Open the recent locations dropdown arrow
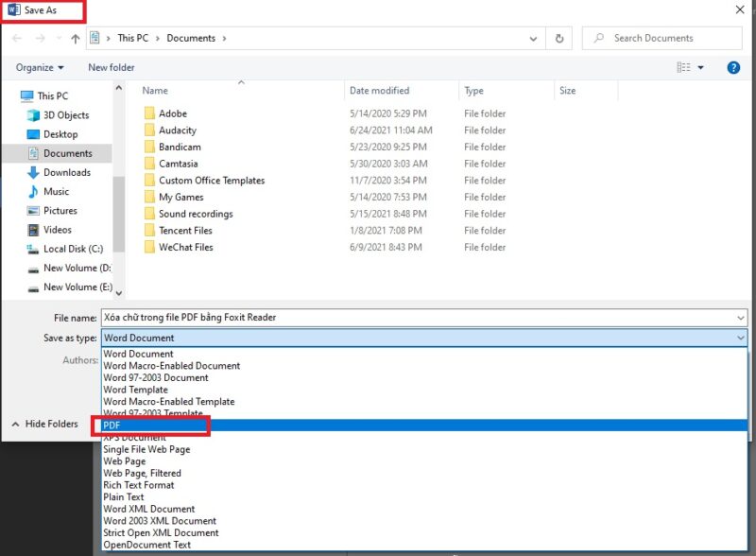The width and height of the screenshot is (756, 556). (59, 39)
